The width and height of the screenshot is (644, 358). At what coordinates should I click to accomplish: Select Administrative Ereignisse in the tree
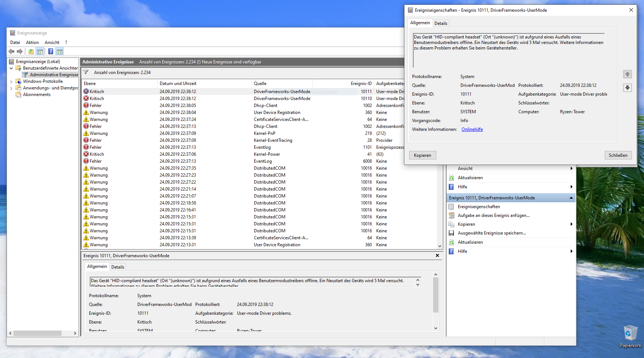[54, 75]
